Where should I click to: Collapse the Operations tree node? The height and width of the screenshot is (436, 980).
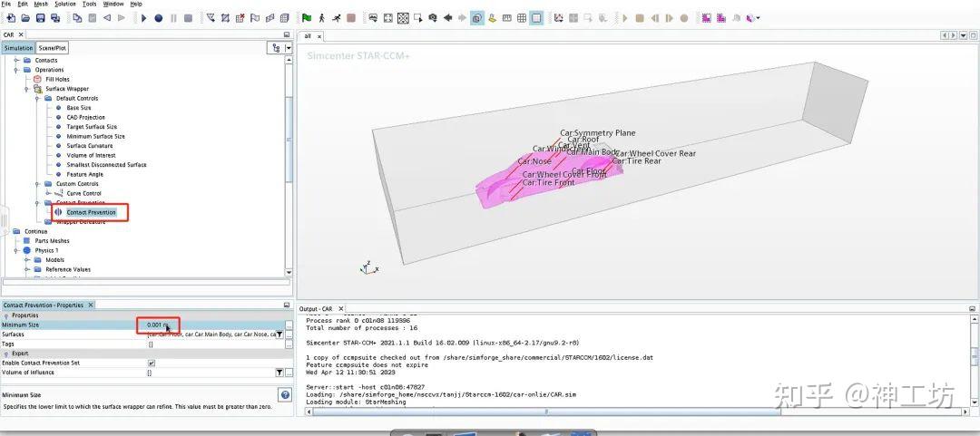point(17,70)
